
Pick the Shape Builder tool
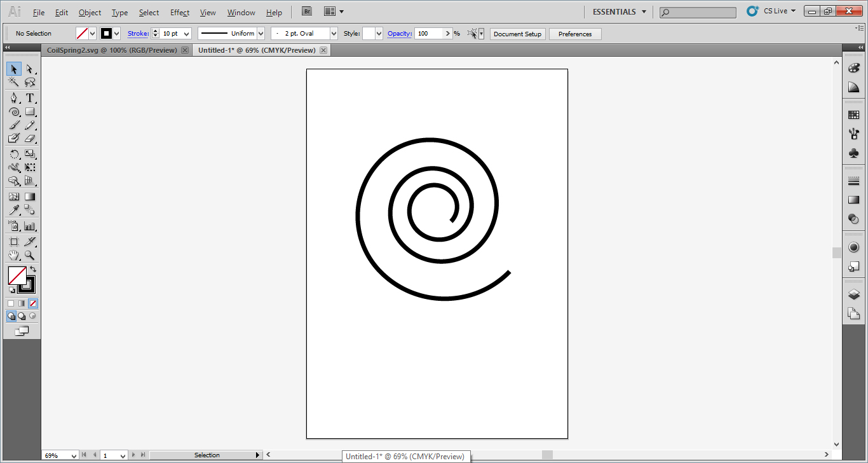14,181
